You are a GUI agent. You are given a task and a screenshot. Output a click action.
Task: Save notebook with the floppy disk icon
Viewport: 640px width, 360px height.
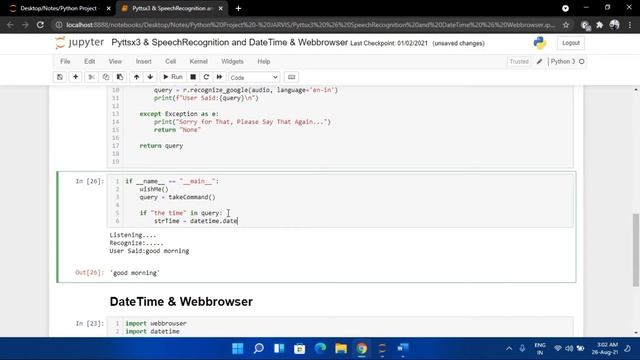pyautogui.click(x=60, y=77)
